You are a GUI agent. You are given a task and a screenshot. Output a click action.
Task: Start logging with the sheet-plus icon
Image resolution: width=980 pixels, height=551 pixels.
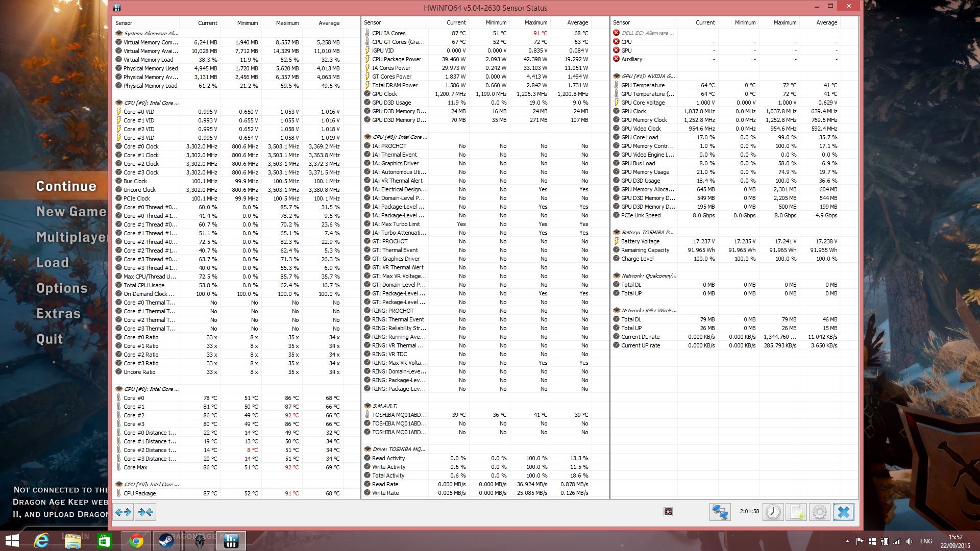796,512
